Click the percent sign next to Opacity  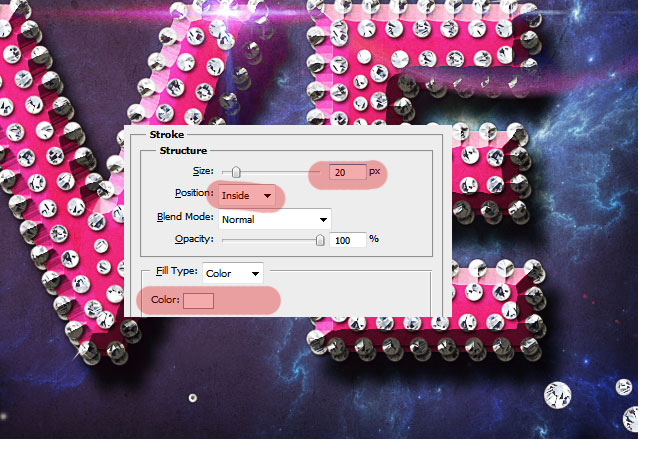(374, 239)
